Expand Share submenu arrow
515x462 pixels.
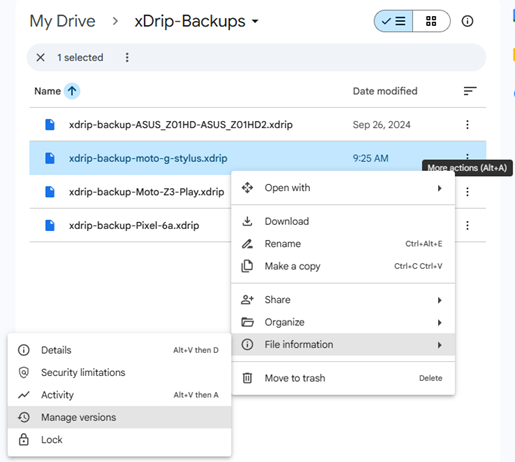(440, 300)
